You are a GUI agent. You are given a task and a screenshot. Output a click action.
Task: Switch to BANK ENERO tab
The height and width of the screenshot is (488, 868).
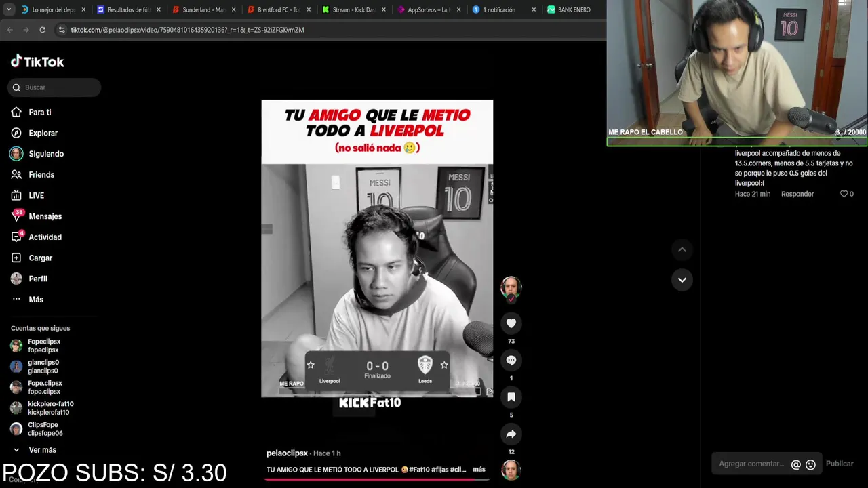tap(574, 9)
